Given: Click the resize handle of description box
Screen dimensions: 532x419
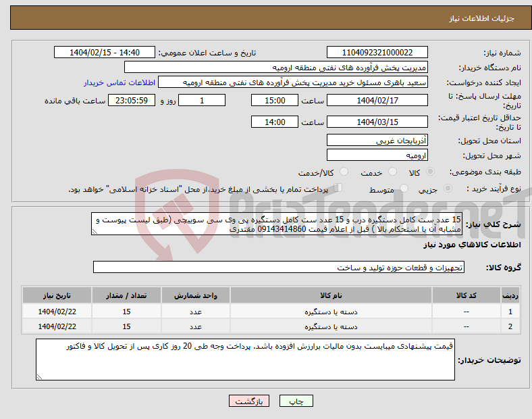Looking at the screenshot, I should click(x=95, y=232).
